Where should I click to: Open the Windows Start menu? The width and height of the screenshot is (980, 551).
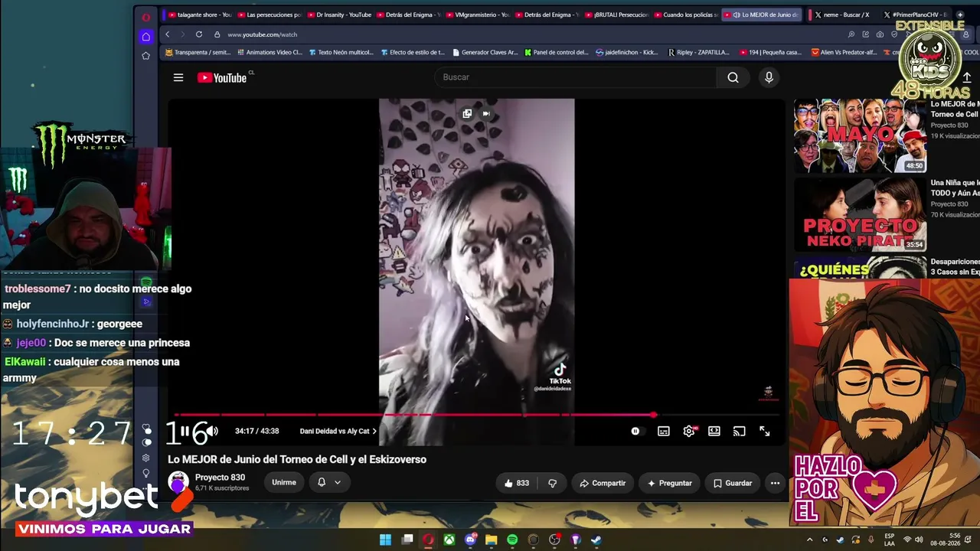[x=386, y=540]
